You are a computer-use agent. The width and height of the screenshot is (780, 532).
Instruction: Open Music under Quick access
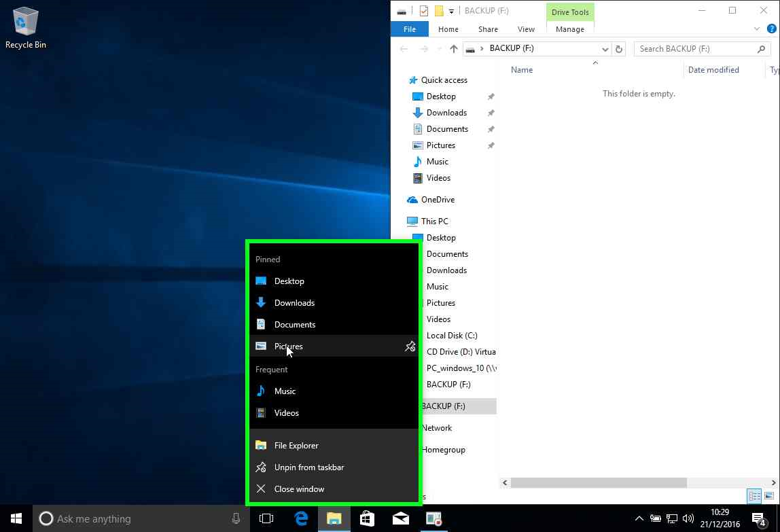437,162
